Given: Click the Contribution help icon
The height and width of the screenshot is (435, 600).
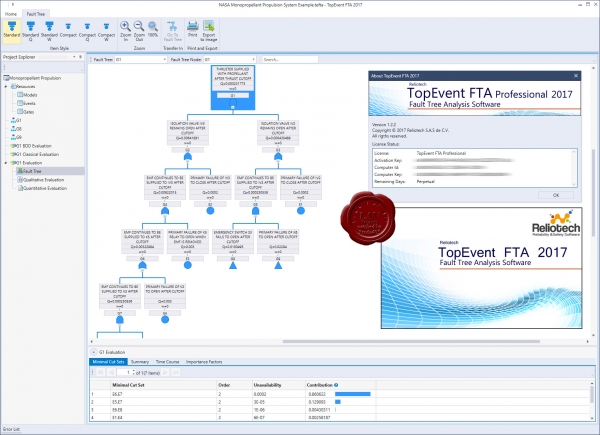Looking at the screenshot, I should (x=336, y=385).
